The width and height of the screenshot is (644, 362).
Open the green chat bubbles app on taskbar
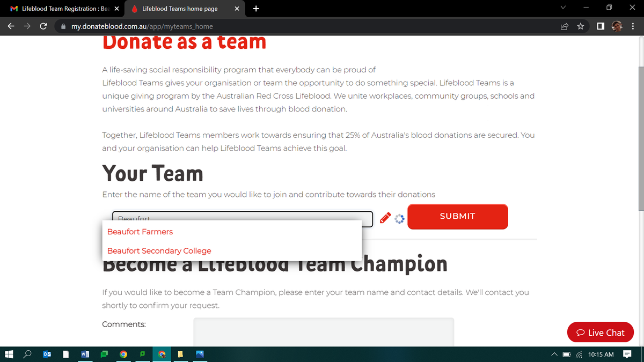(x=104, y=354)
